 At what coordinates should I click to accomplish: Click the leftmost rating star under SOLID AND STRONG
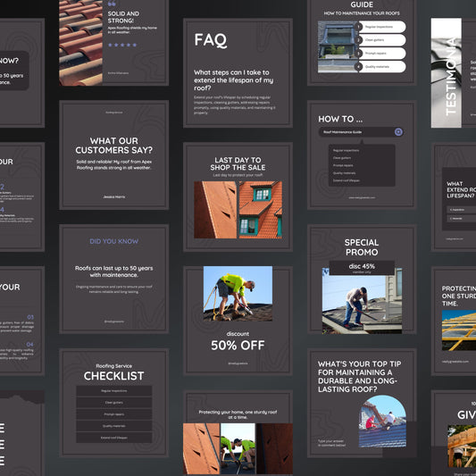tap(110, 45)
